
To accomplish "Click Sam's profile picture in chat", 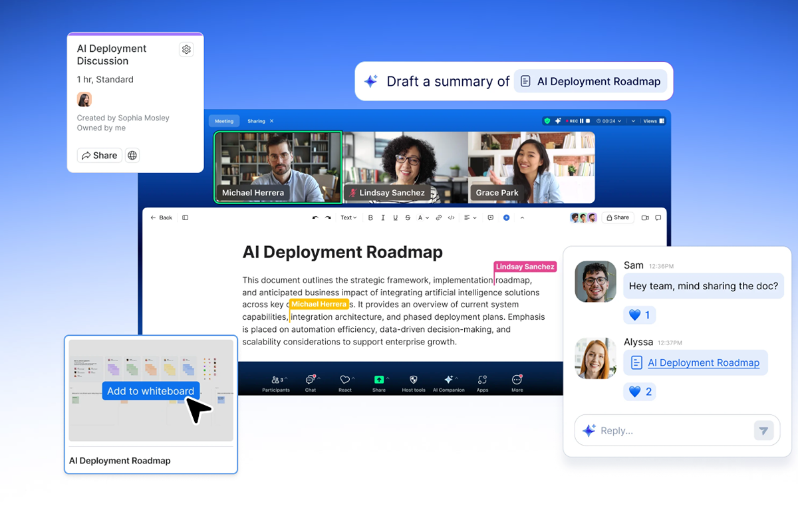I will [x=595, y=281].
